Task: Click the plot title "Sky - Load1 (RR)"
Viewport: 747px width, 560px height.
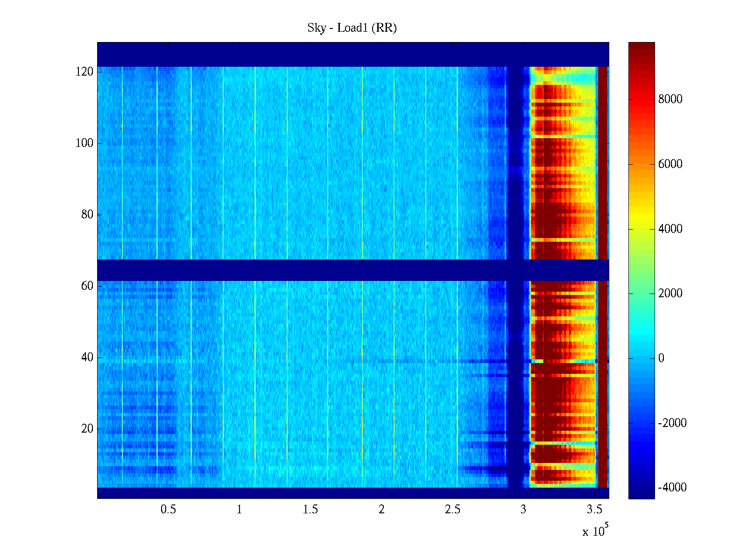Action: pos(352,28)
